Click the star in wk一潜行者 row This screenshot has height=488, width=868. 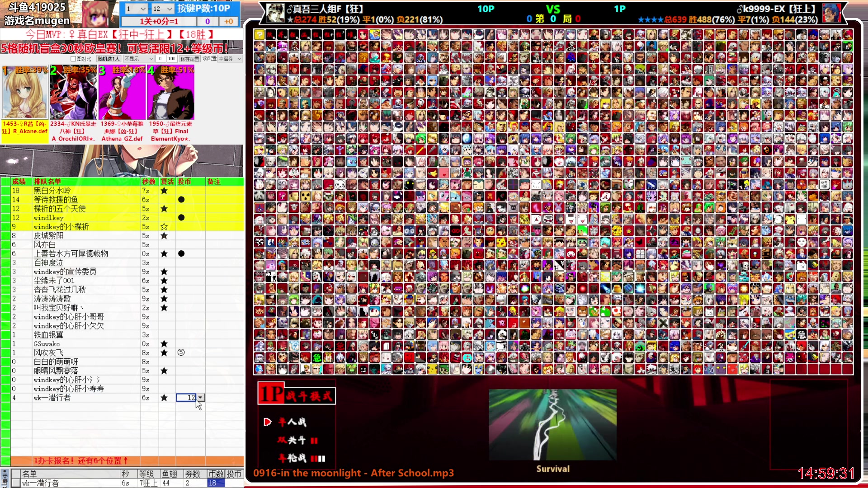click(x=164, y=398)
